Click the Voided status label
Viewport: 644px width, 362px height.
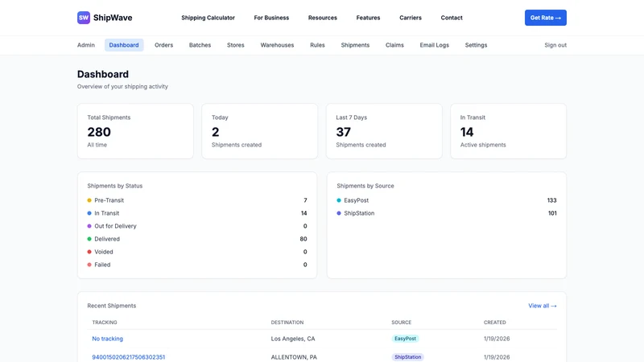(x=104, y=252)
